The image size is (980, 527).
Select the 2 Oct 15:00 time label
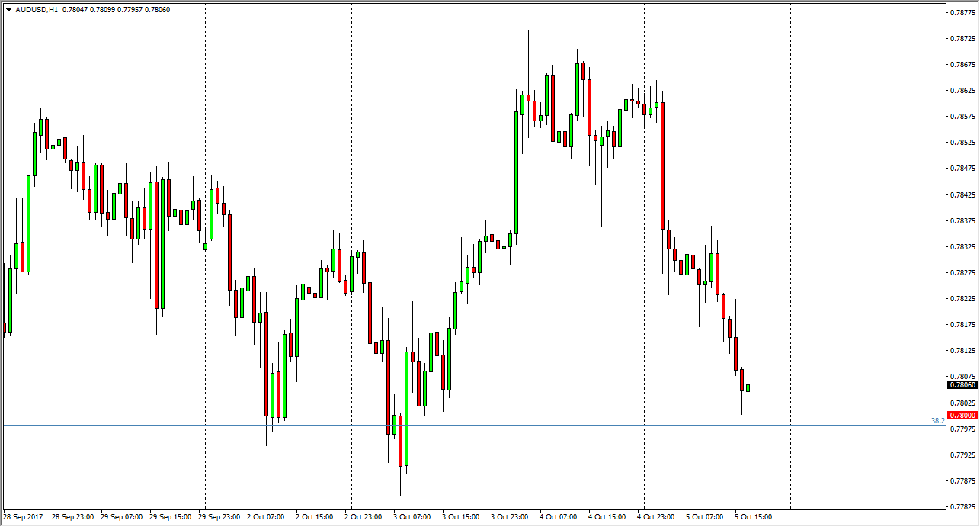pyautogui.click(x=315, y=517)
